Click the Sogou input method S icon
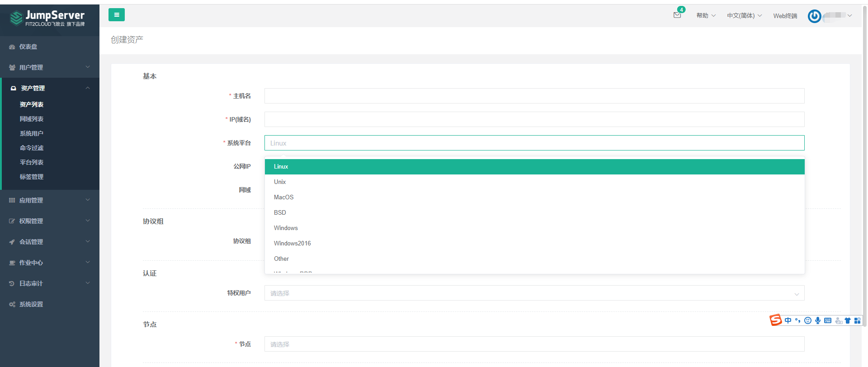This screenshot has height=367, width=868. pyautogui.click(x=776, y=320)
